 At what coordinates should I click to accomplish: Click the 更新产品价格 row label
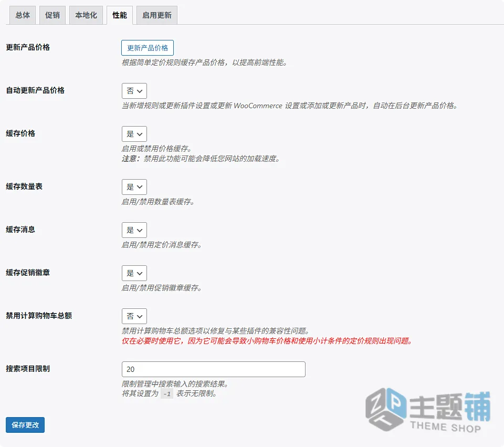pyautogui.click(x=28, y=47)
